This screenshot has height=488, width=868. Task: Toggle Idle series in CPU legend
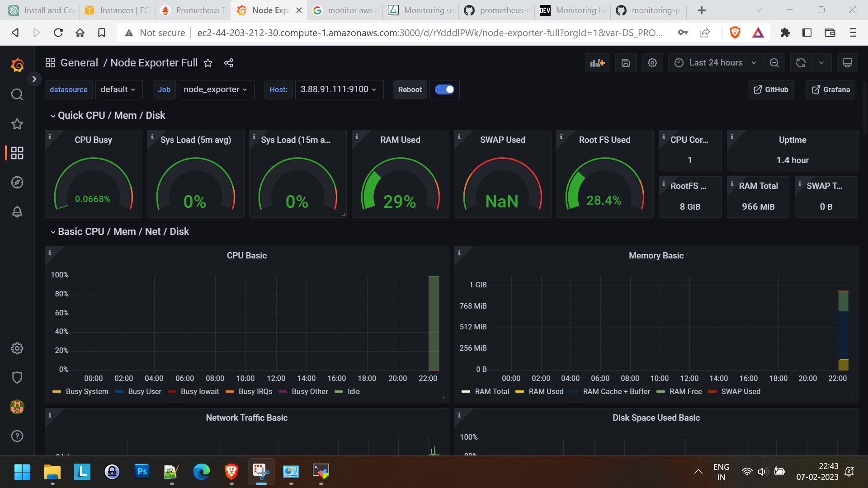coord(354,392)
